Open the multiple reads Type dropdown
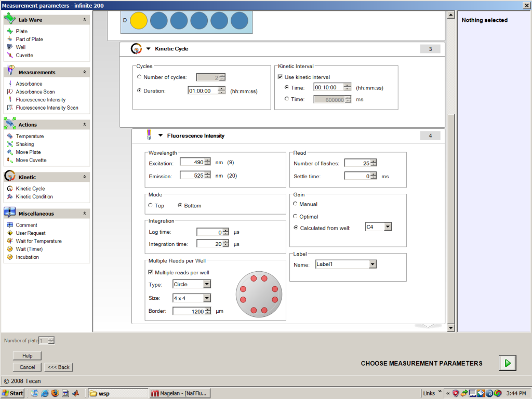This screenshot has width=532, height=399. click(x=207, y=284)
